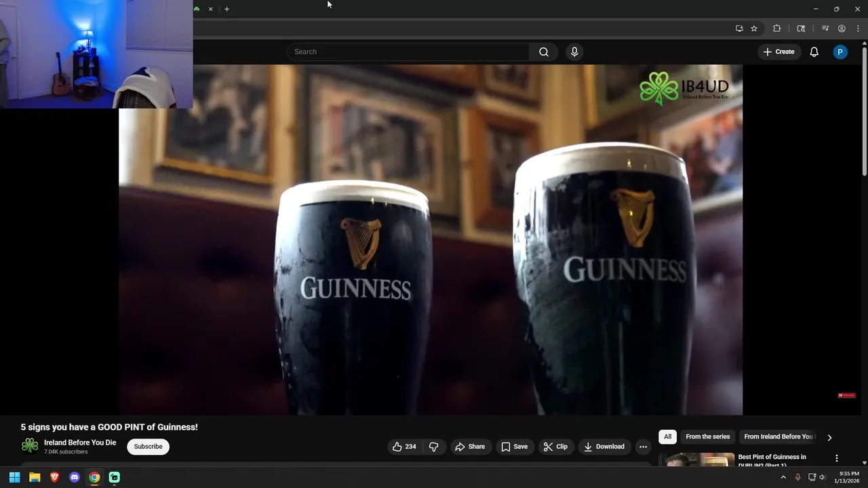
Task: Open the account avatar labeled P
Action: 840,52
